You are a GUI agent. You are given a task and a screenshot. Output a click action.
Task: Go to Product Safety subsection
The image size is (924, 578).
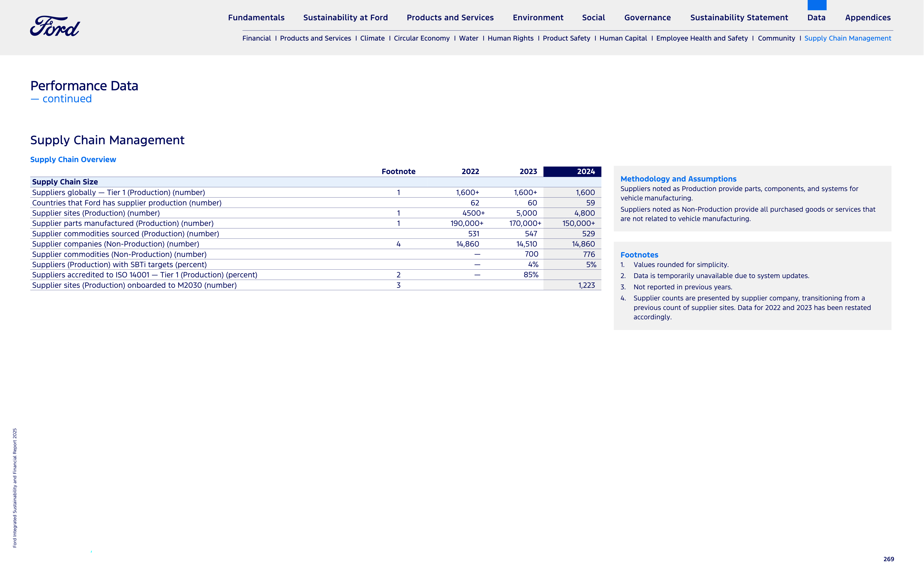[x=566, y=38]
